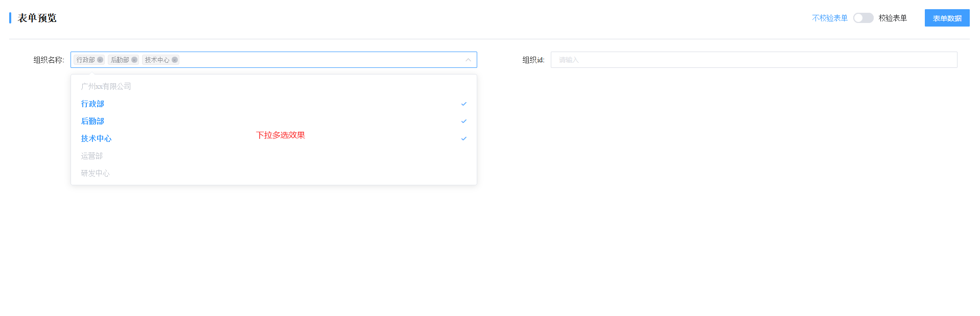This screenshot has width=980, height=316.
Task: Click the checkmark beside 后勤部 option
Action: [464, 121]
